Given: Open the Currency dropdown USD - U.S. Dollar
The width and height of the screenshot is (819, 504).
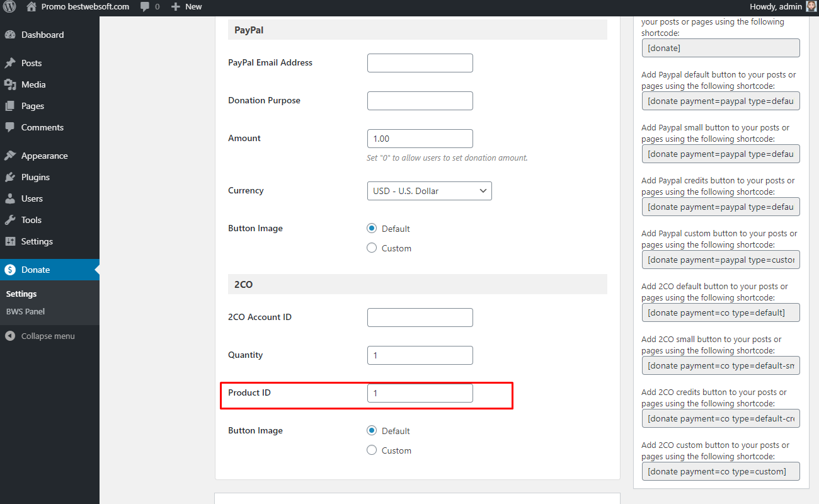Looking at the screenshot, I should coord(429,191).
